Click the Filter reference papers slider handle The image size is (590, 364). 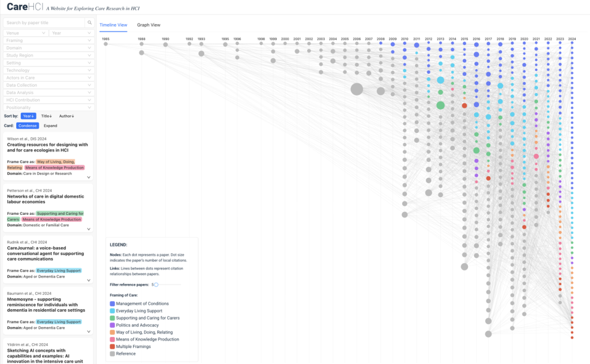pos(156,285)
